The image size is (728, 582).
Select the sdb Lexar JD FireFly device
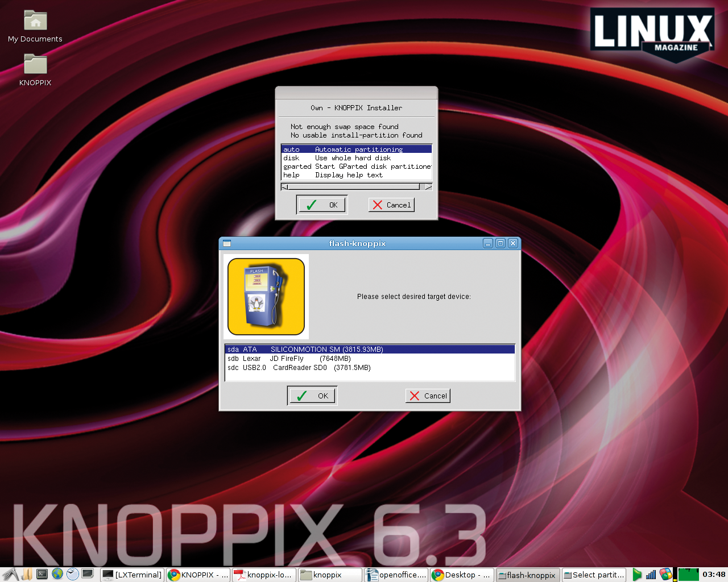click(370, 358)
